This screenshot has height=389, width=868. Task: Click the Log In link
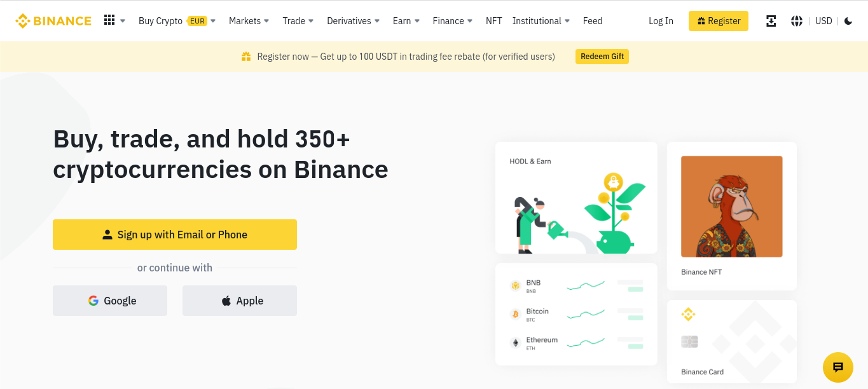(x=661, y=21)
